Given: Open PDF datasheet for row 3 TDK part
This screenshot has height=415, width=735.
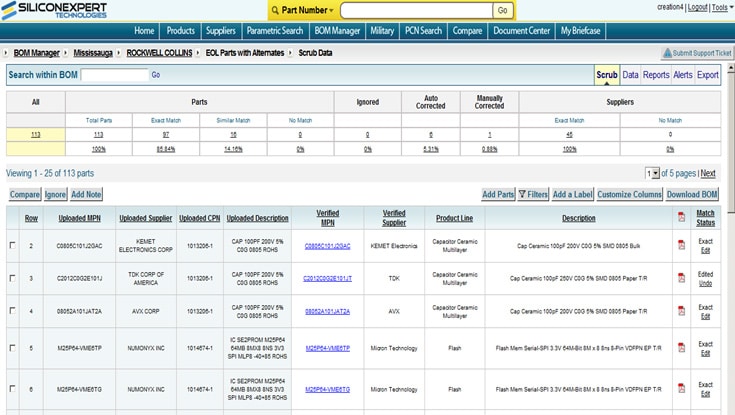Looking at the screenshot, I should (682, 278).
